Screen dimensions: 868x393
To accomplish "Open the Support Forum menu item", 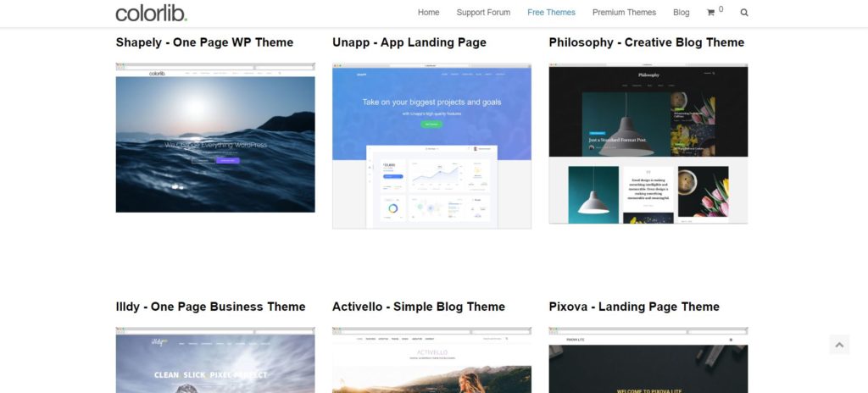I will [483, 12].
